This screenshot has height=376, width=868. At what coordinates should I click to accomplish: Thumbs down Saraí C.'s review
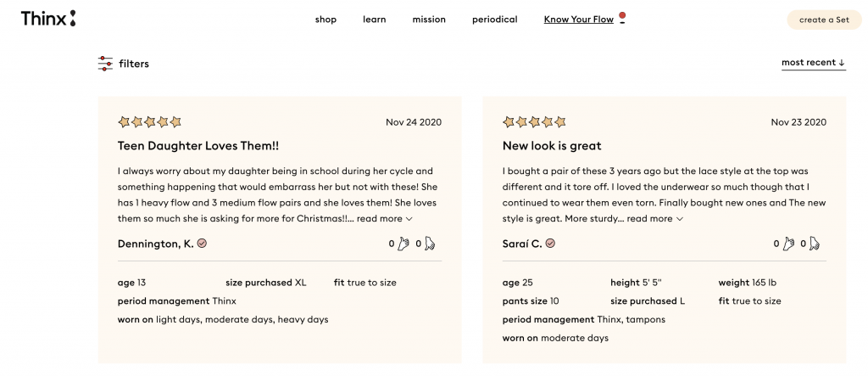click(x=815, y=244)
